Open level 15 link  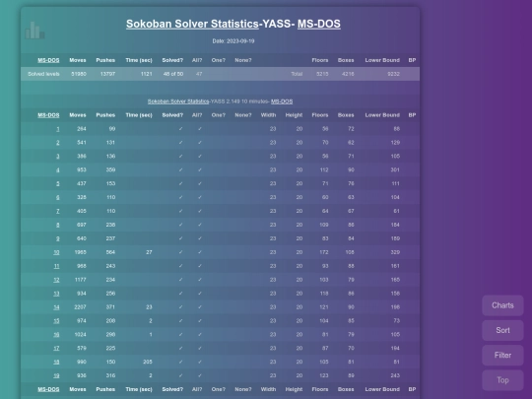click(x=56, y=321)
